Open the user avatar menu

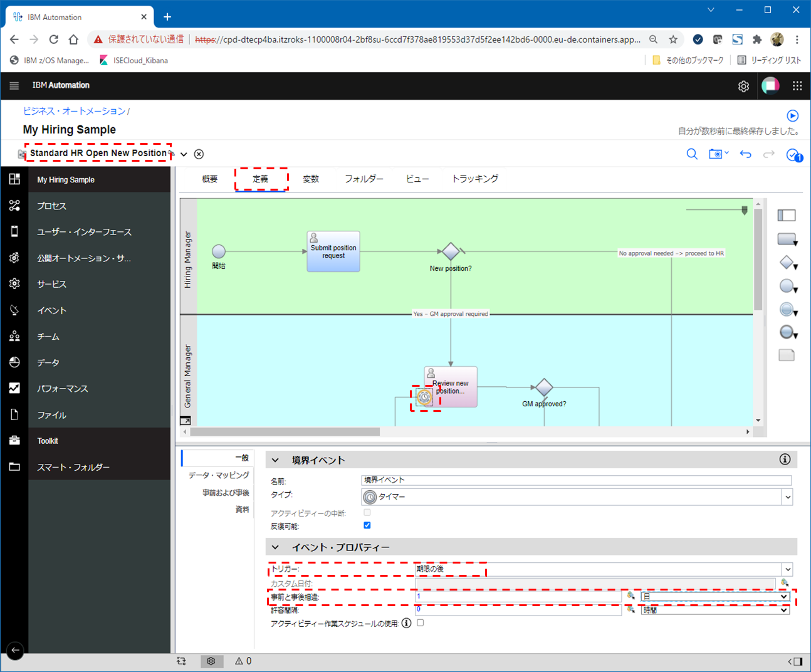tap(770, 86)
